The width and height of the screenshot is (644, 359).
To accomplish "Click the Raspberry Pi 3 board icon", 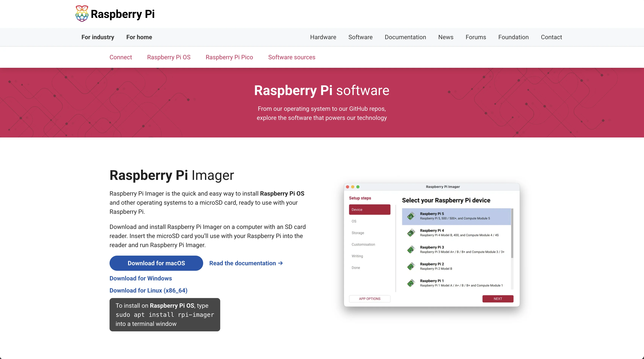I will pyautogui.click(x=411, y=250).
